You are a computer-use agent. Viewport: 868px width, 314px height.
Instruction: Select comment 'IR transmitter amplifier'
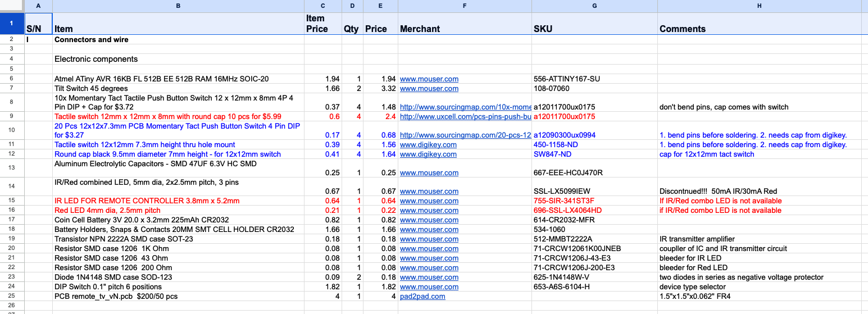[x=759, y=239]
